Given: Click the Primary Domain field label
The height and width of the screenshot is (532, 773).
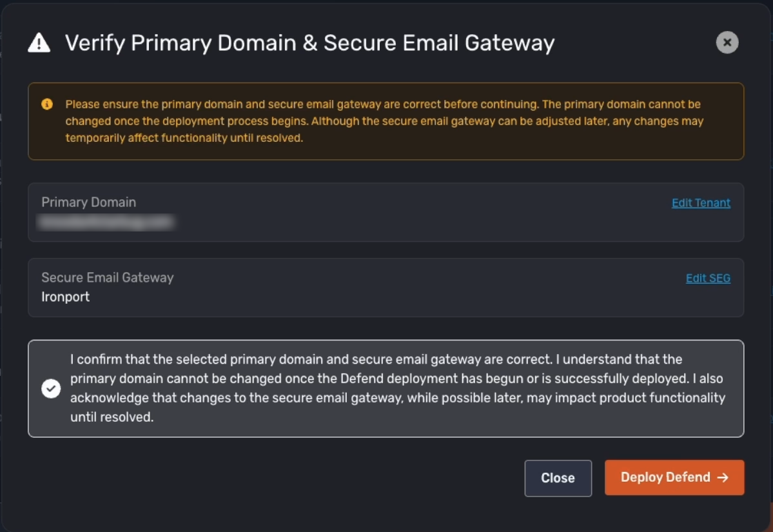Looking at the screenshot, I should point(89,202).
